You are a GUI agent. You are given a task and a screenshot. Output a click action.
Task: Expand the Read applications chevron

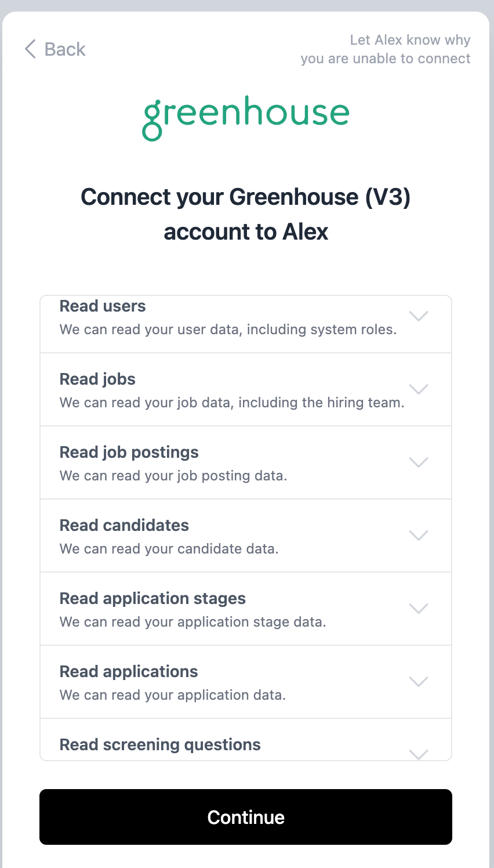point(419,682)
